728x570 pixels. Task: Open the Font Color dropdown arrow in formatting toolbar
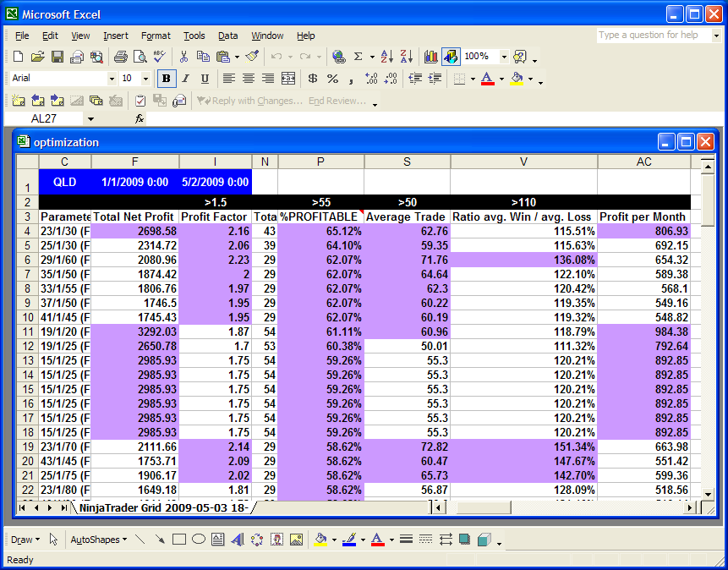[x=501, y=79]
